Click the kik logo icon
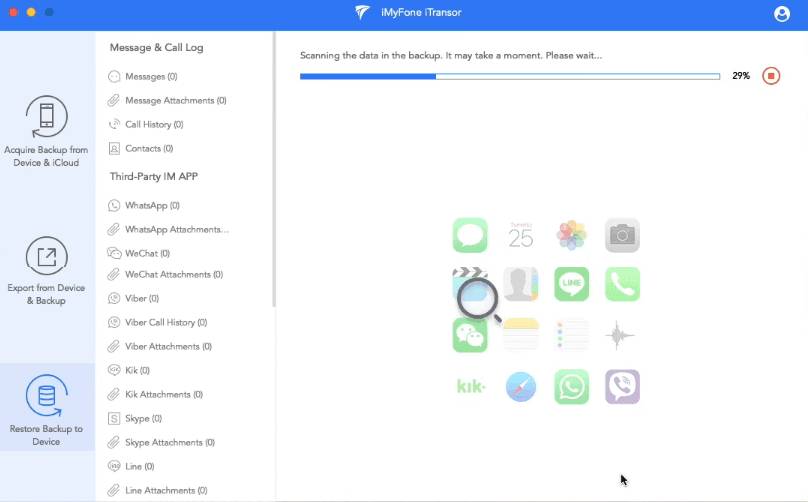 point(471,386)
